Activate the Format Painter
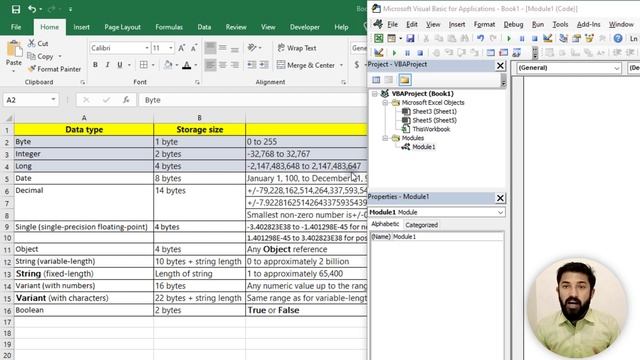Viewport: 640px width, 360px height. point(54,69)
